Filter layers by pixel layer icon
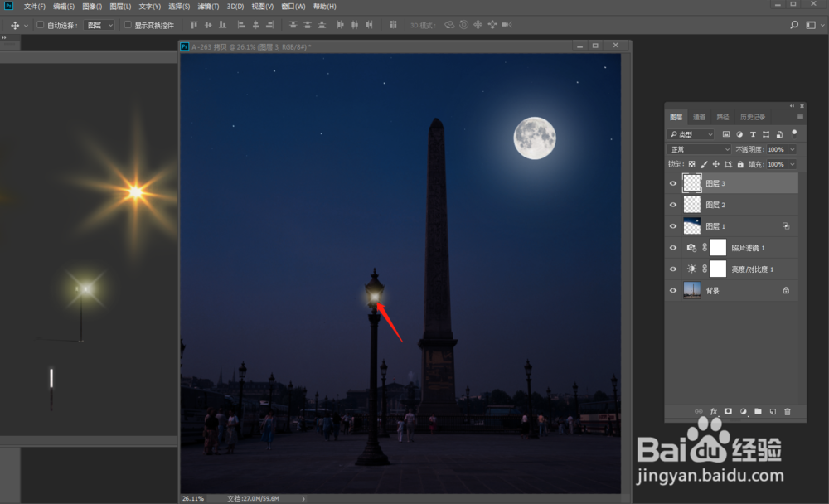The image size is (829, 504). pyautogui.click(x=726, y=134)
